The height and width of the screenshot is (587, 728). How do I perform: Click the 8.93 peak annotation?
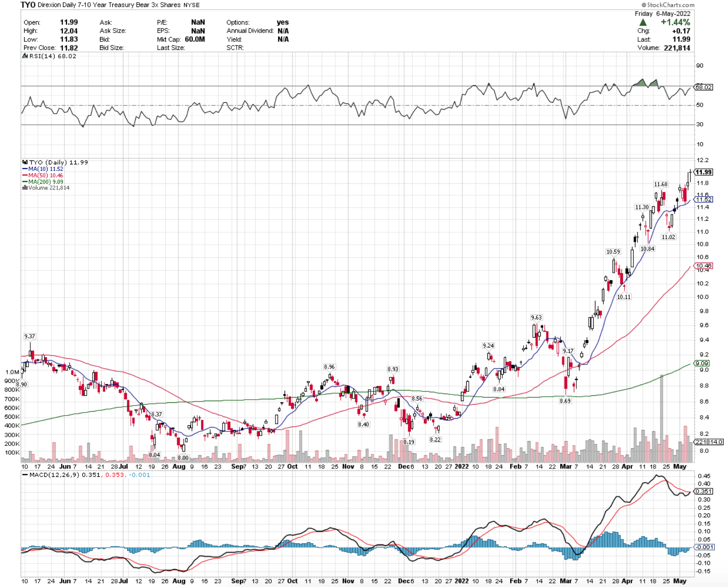(x=393, y=369)
